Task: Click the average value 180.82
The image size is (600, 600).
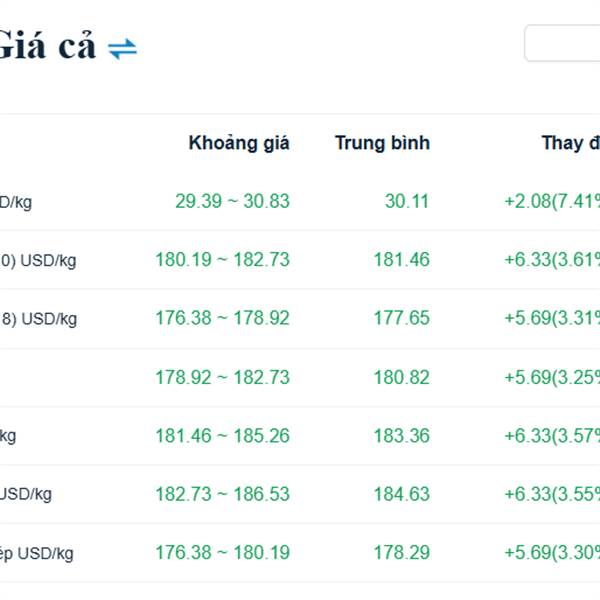Action: click(x=401, y=377)
